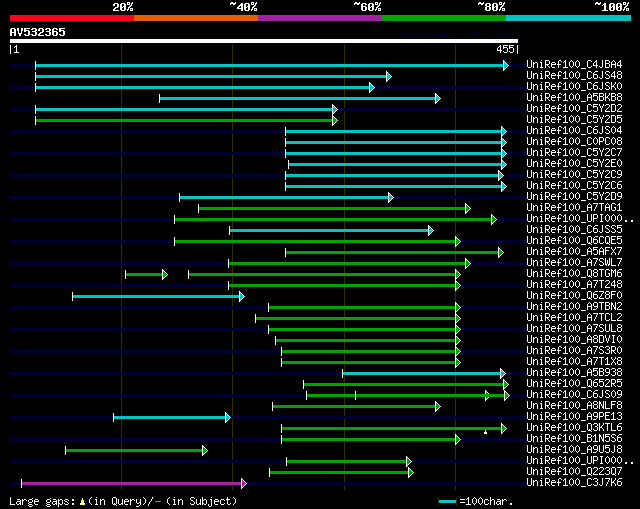
Task: Click the purple alignment bar in the C3J7K6 row
Action: 134,484
